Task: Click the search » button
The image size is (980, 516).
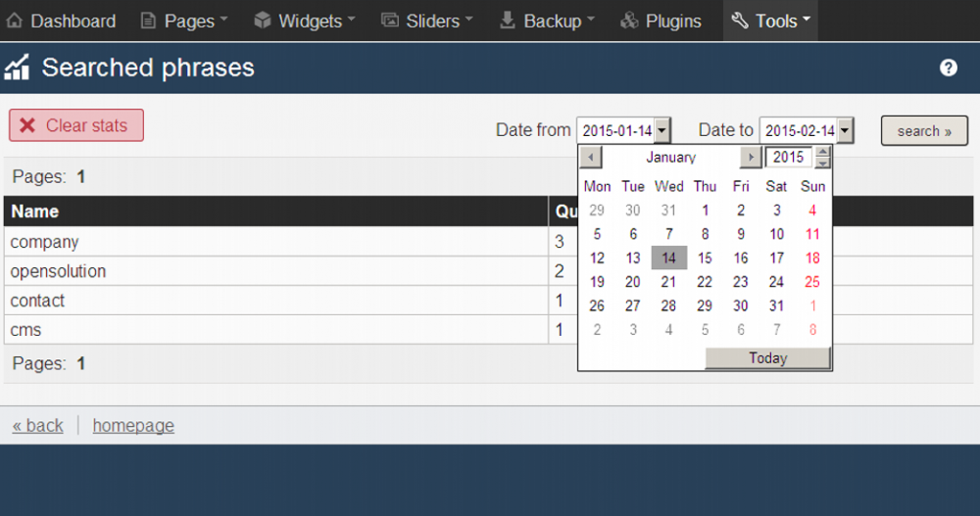Action: pyautogui.click(x=924, y=130)
